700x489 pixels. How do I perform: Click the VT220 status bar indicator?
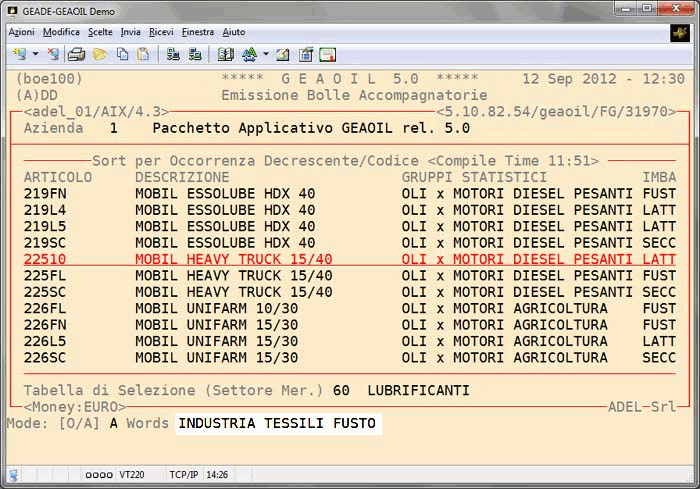point(131,475)
